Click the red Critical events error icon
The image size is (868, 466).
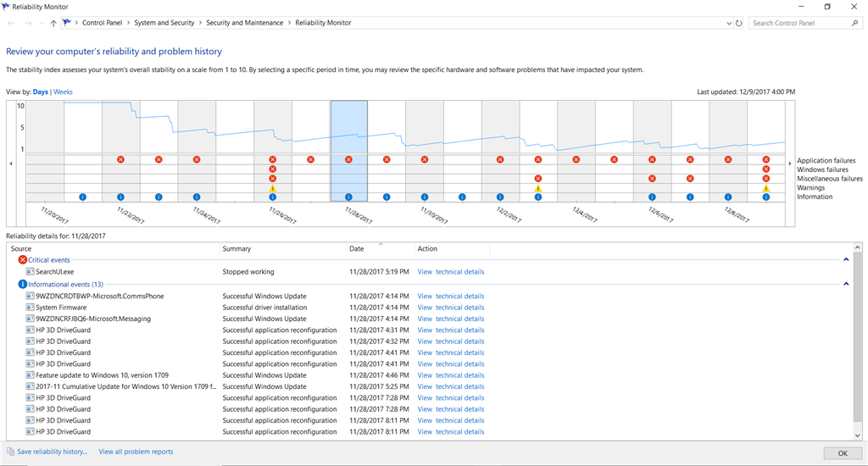[23, 259]
